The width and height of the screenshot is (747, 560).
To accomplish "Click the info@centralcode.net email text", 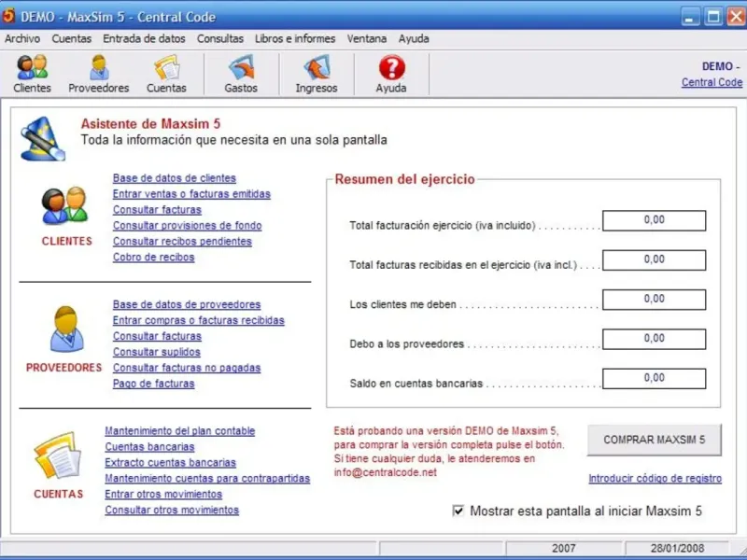I will point(386,472).
